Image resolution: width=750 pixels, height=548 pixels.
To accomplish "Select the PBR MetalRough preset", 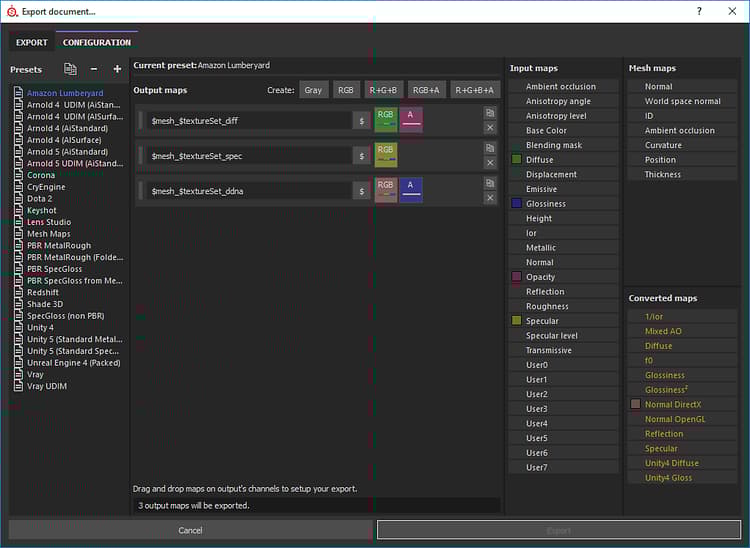I will (59, 245).
